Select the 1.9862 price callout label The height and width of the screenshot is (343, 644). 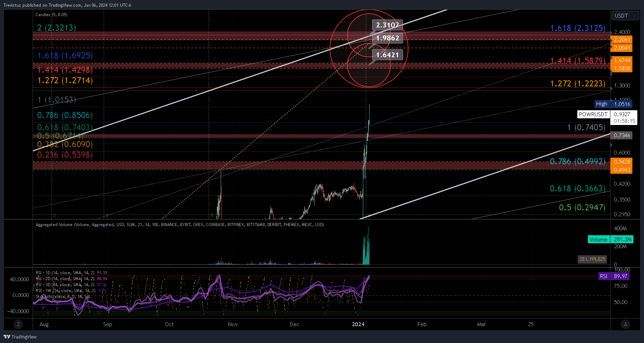click(x=387, y=38)
